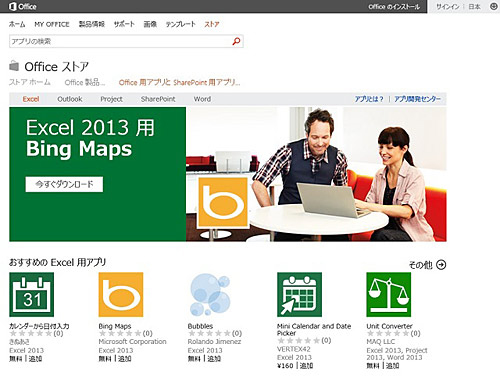Click the ¥160 price text
This screenshot has height=376, width=500.
285,366
